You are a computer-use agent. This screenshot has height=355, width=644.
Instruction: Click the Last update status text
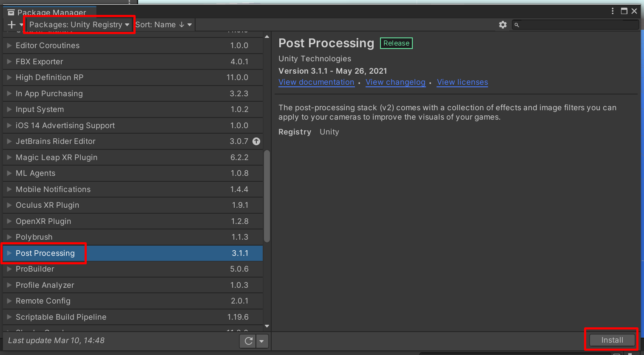56,341
